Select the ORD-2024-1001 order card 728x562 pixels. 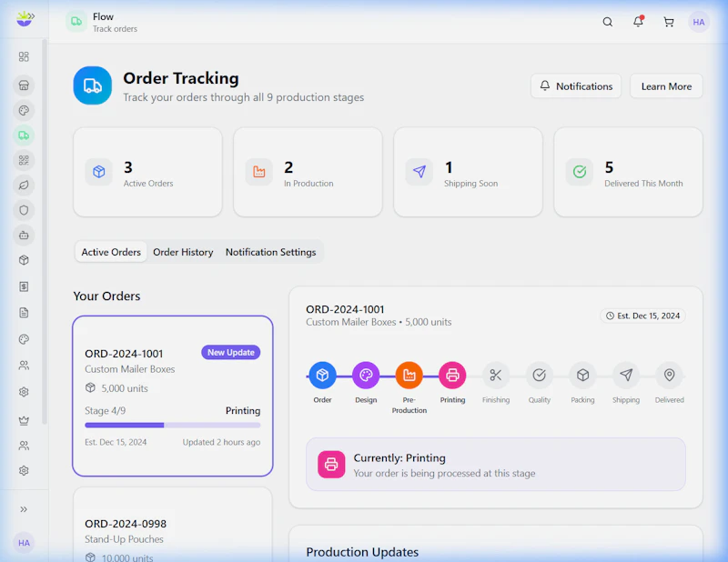[x=173, y=396]
